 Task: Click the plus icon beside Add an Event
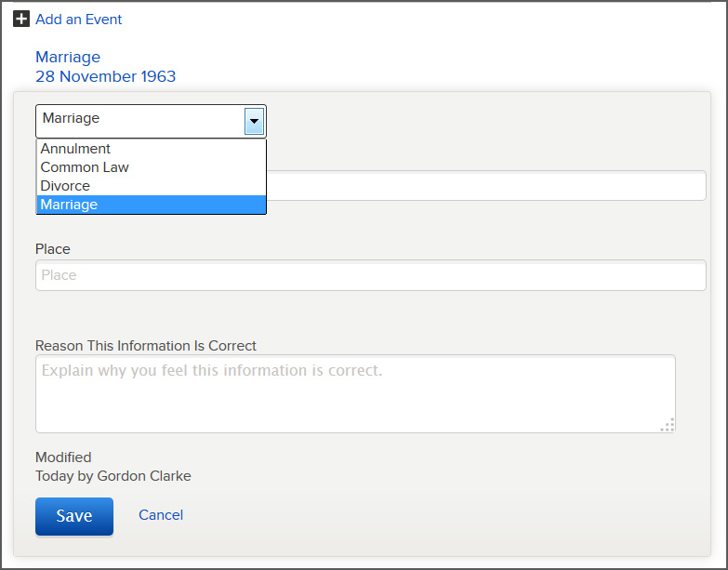click(x=21, y=19)
